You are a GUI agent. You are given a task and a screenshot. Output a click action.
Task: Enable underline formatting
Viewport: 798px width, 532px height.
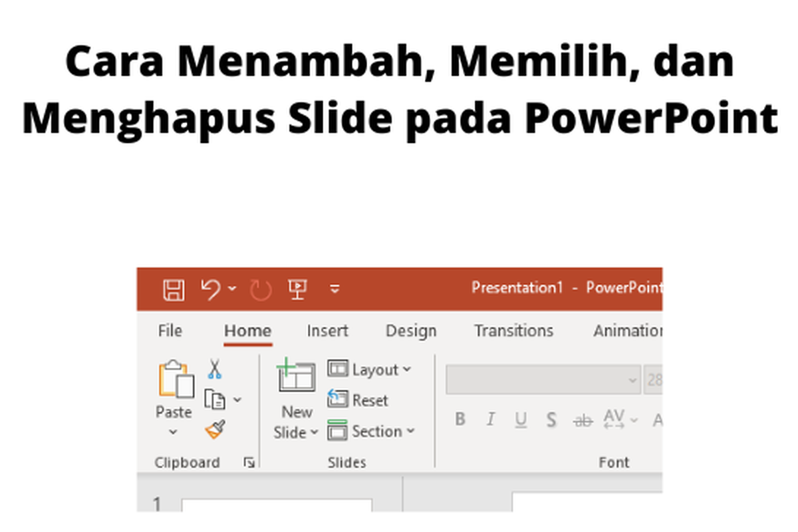click(x=521, y=419)
